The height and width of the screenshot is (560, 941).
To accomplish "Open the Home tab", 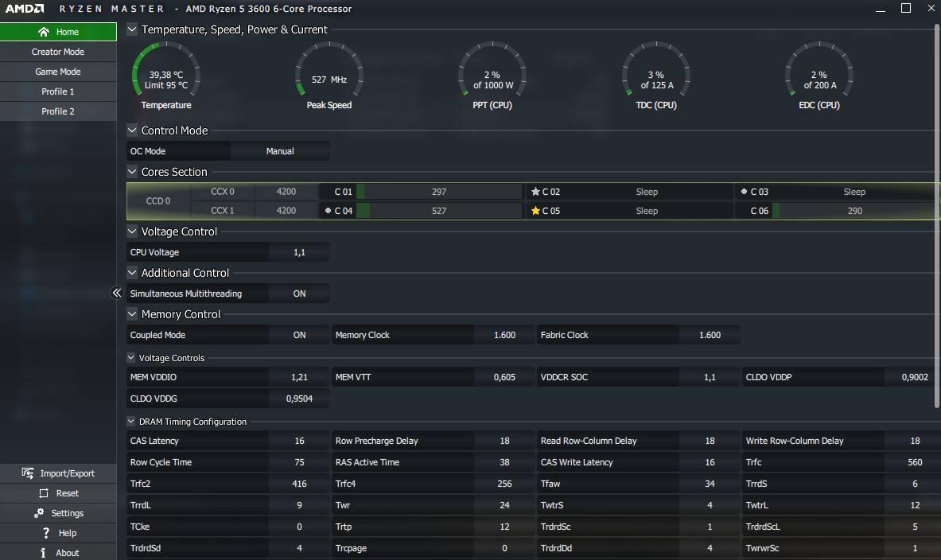I will 58,32.
